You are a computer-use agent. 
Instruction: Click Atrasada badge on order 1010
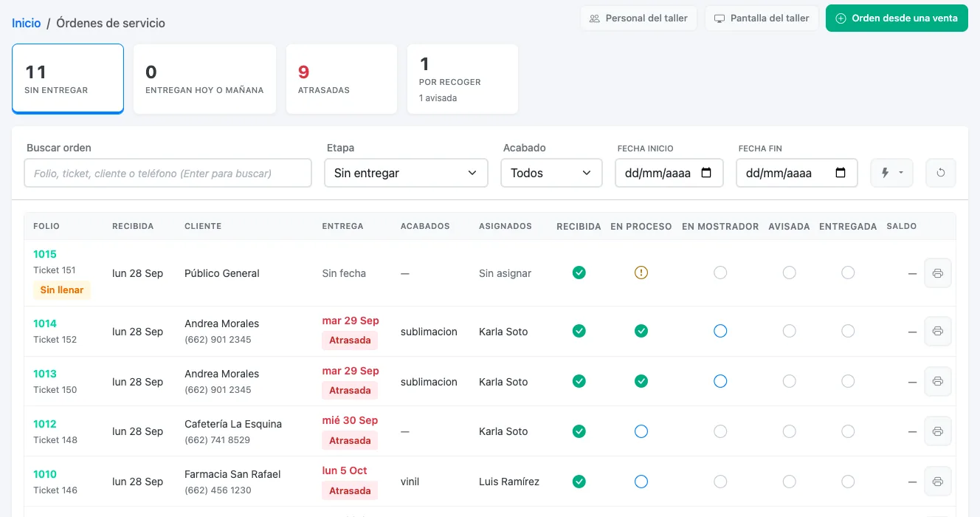click(350, 491)
